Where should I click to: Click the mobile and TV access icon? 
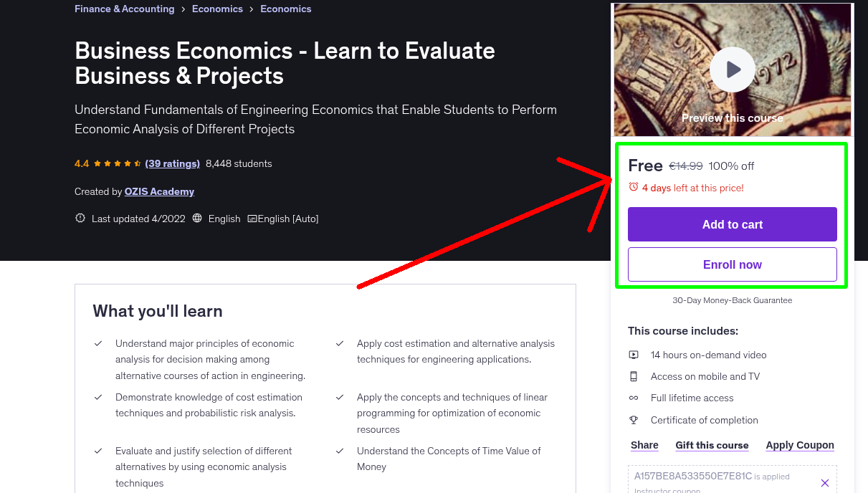tap(634, 376)
